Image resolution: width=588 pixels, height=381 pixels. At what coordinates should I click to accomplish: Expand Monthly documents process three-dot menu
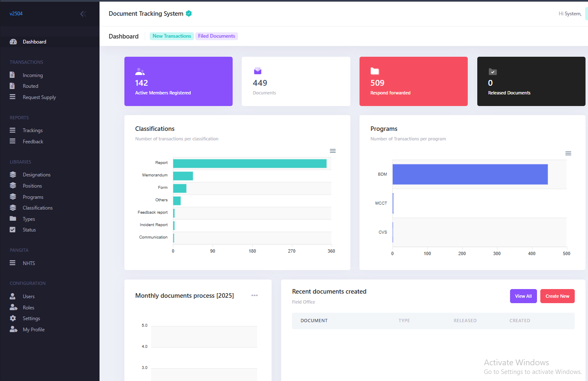click(255, 296)
